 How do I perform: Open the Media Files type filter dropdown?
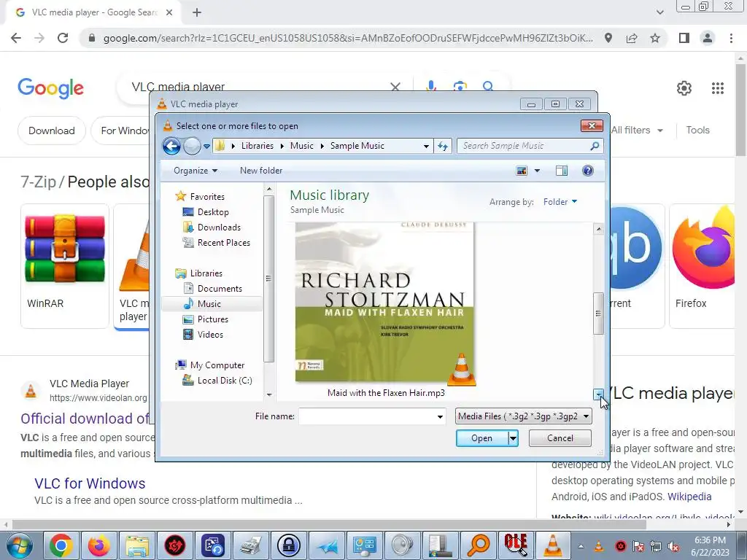524,416
